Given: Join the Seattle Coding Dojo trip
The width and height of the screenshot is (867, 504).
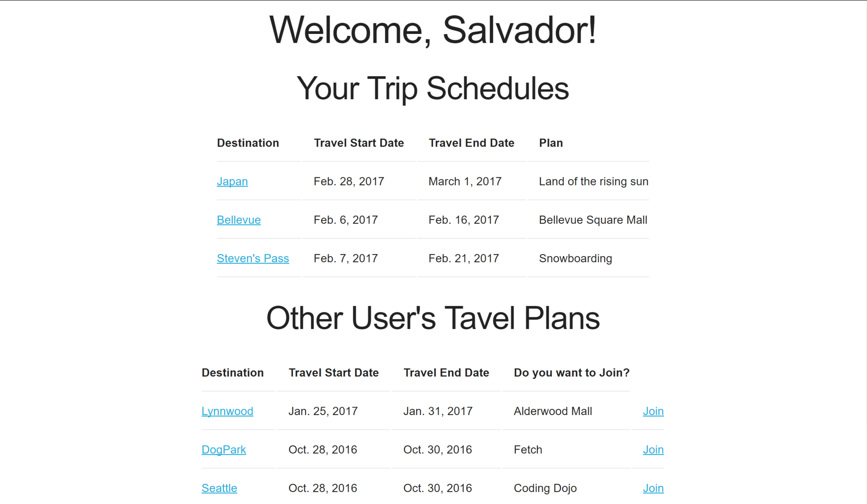Looking at the screenshot, I should 653,488.
